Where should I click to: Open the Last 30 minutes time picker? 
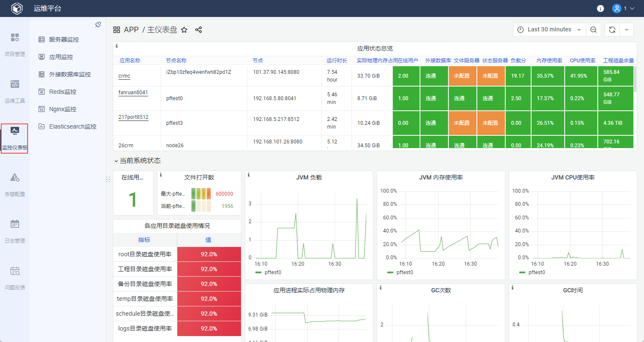pos(549,30)
